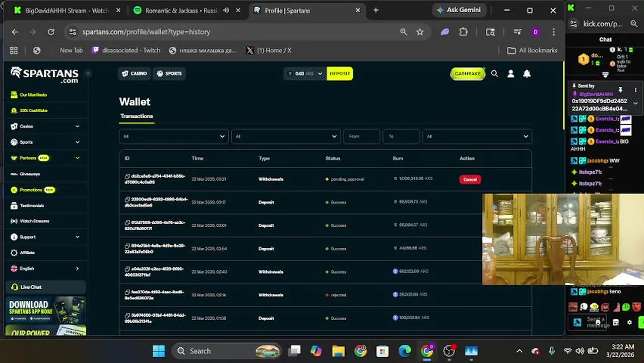This screenshot has height=363, width=644.
Task: Open Chrome three-dot menu
Action: pos(554,32)
